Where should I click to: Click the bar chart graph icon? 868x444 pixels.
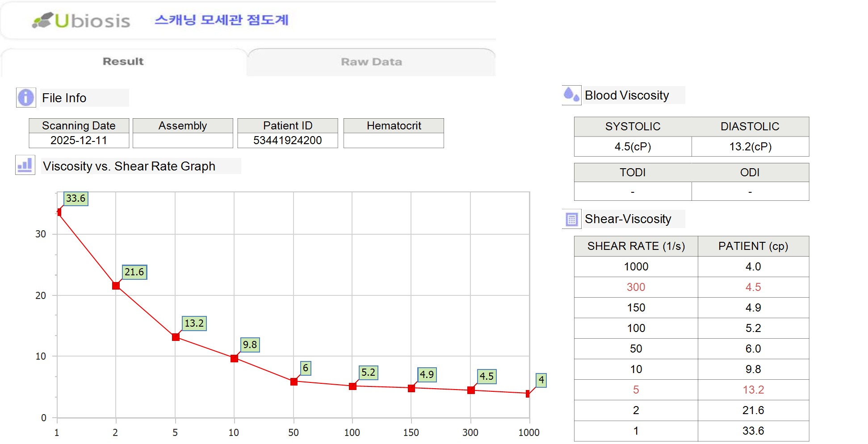(25, 165)
